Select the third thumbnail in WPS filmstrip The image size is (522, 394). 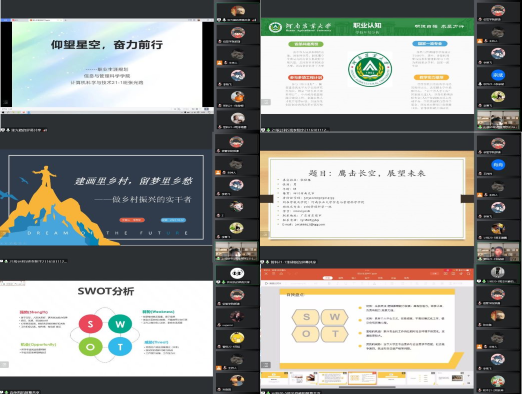click(x=333, y=379)
